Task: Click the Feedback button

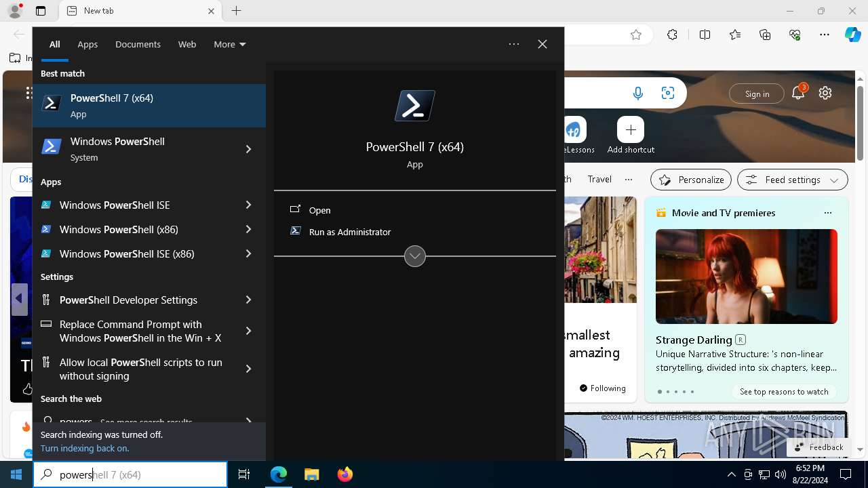Action: 818,447
